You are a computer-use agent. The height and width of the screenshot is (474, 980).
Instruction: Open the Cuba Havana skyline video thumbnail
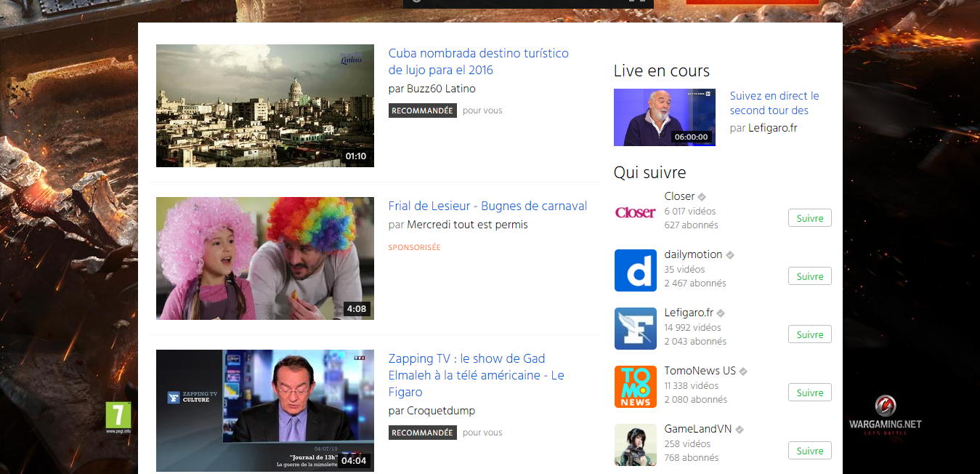coord(265,105)
